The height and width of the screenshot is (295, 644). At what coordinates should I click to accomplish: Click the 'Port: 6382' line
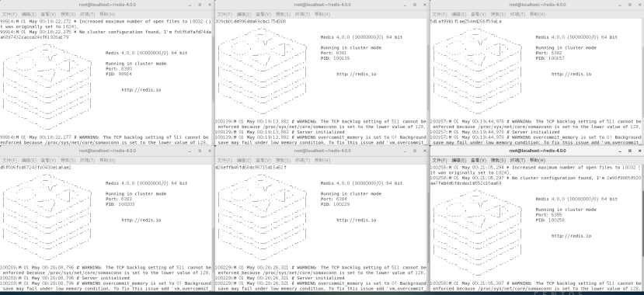[548, 53]
